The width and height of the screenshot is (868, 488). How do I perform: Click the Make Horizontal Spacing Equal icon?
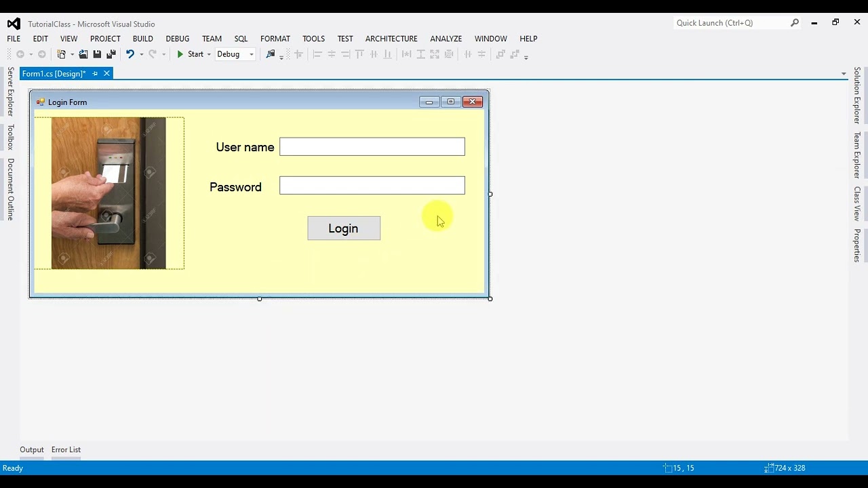click(467, 54)
